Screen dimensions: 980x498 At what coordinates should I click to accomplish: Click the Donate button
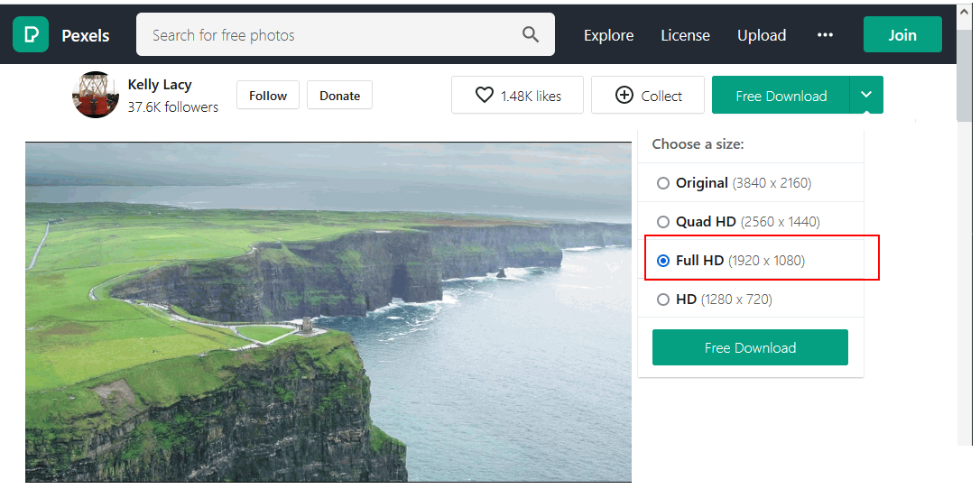coord(339,96)
